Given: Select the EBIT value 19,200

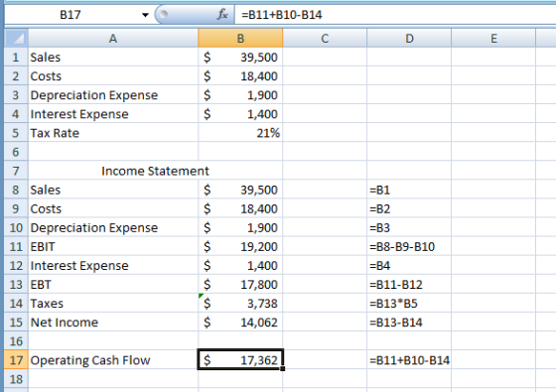Looking at the screenshot, I should click(240, 247).
